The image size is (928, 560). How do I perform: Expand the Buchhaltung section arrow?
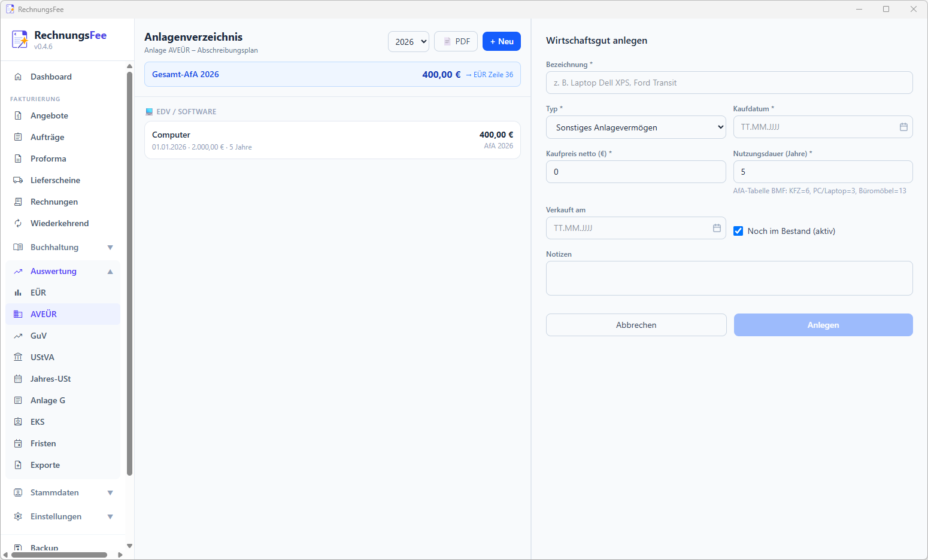pyautogui.click(x=110, y=247)
